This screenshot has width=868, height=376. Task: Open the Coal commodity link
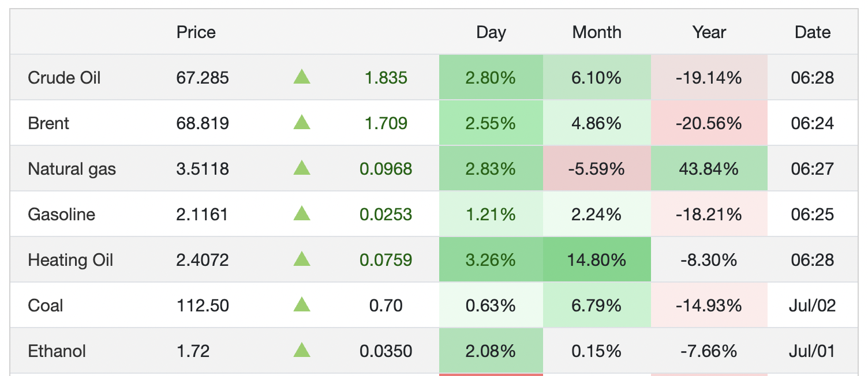pos(46,306)
